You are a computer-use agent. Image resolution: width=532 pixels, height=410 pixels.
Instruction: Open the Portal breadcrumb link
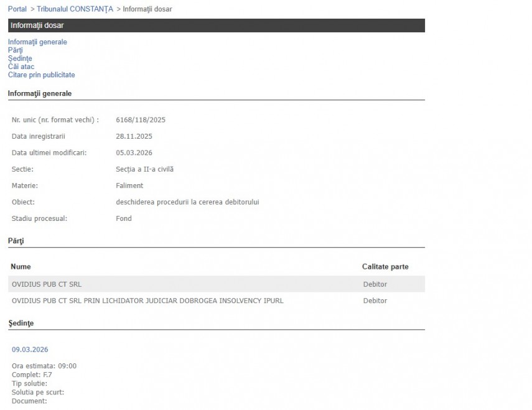(x=17, y=9)
